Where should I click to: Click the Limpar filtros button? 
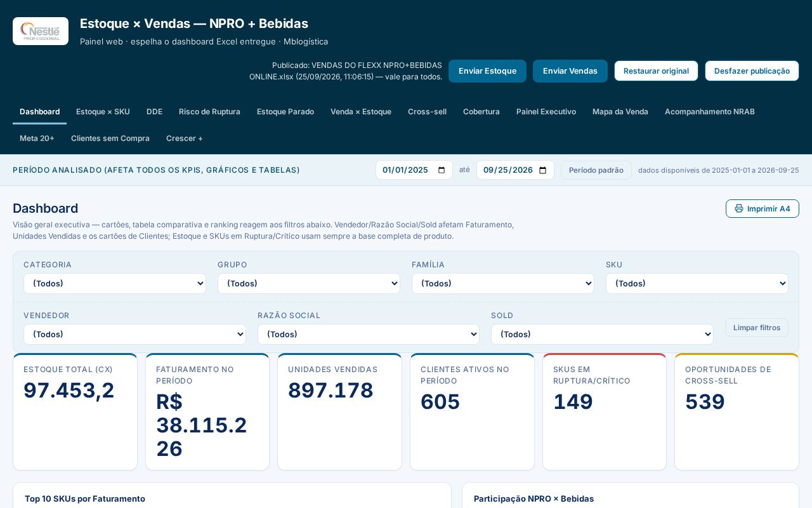pyautogui.click(x=757, y=328)
